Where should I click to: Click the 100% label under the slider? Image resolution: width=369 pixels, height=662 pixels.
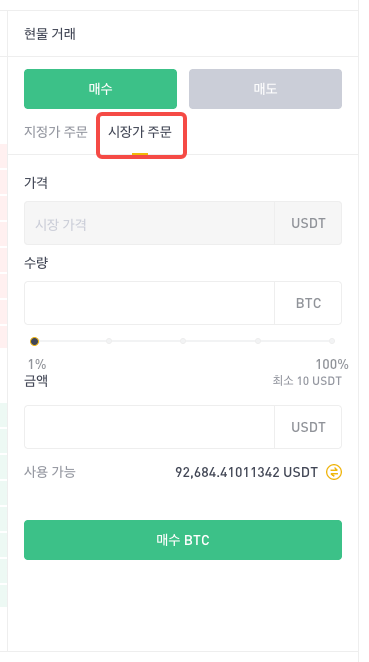pos(332,364)
